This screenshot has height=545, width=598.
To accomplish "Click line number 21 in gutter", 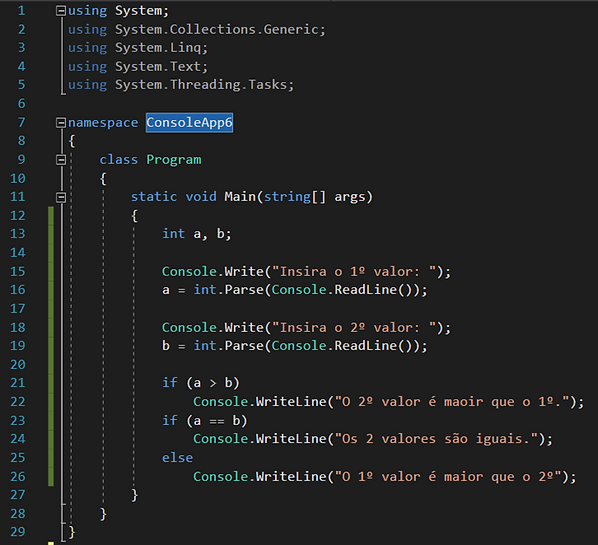I will pyautogui.click(x=18, y=383).
